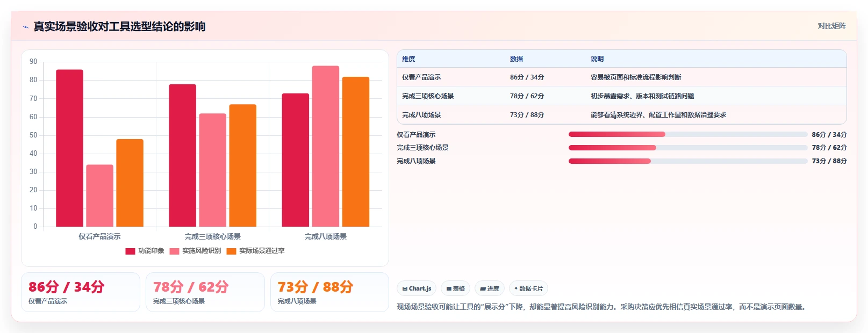Click the 功能印象 bar for 完成三项核心场景
Image resolution: width=868 pixels, height=333 pixels.
click(x=183, y=155)
